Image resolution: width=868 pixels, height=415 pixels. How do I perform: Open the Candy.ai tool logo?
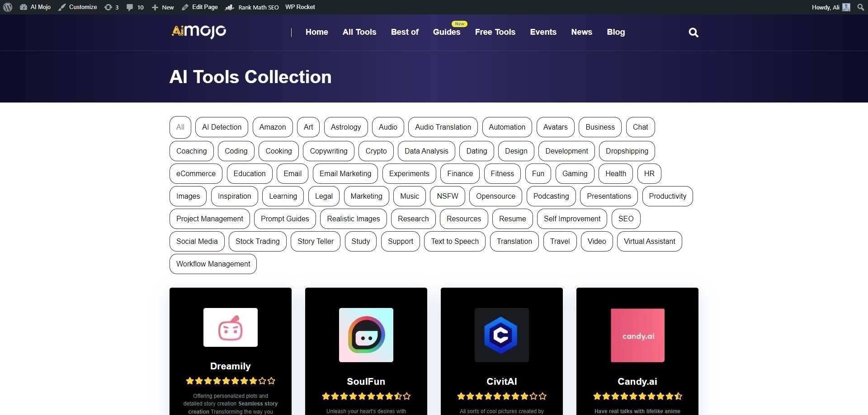(637, 335)
